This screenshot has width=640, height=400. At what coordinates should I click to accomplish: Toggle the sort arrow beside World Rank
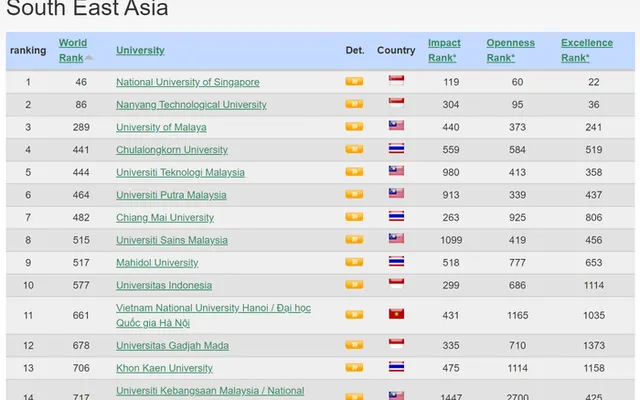(89, 58)
